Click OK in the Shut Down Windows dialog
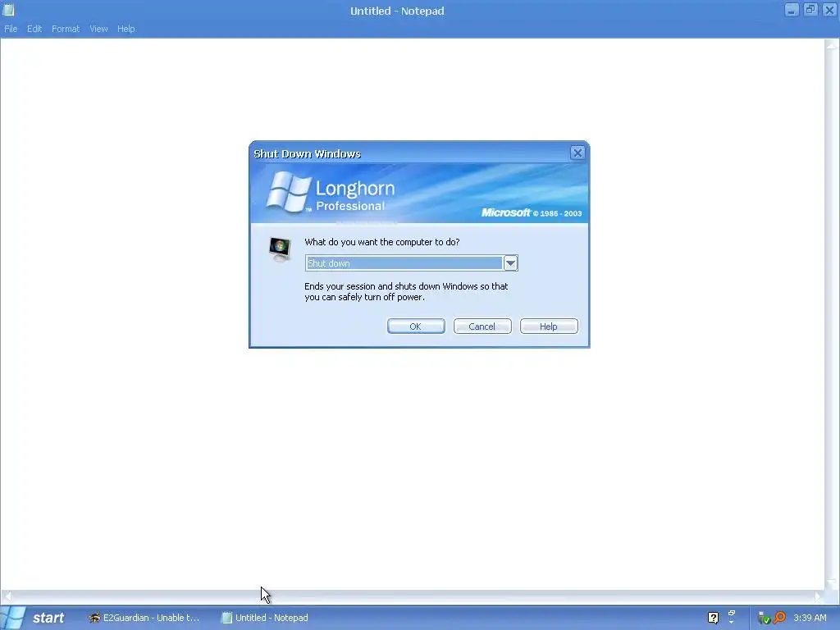840x630 pixels. (416, 326)
